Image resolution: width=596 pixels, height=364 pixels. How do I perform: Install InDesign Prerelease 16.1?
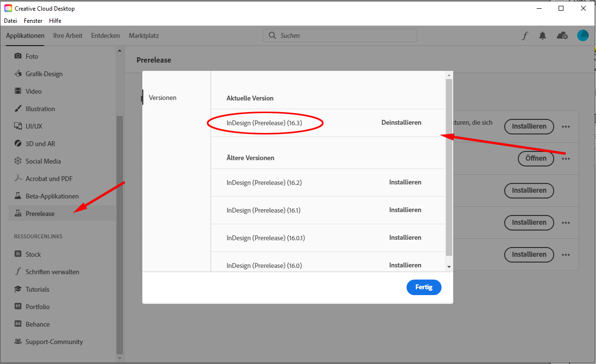[405, 210]
